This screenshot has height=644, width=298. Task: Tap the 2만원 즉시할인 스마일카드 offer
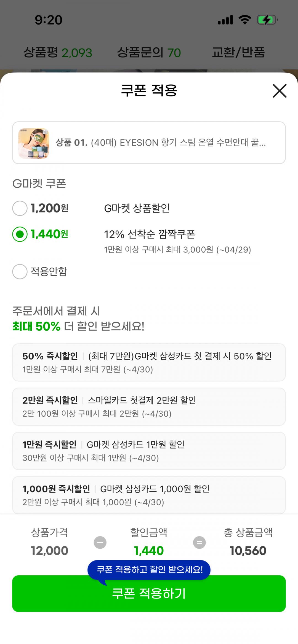[149, 406]
